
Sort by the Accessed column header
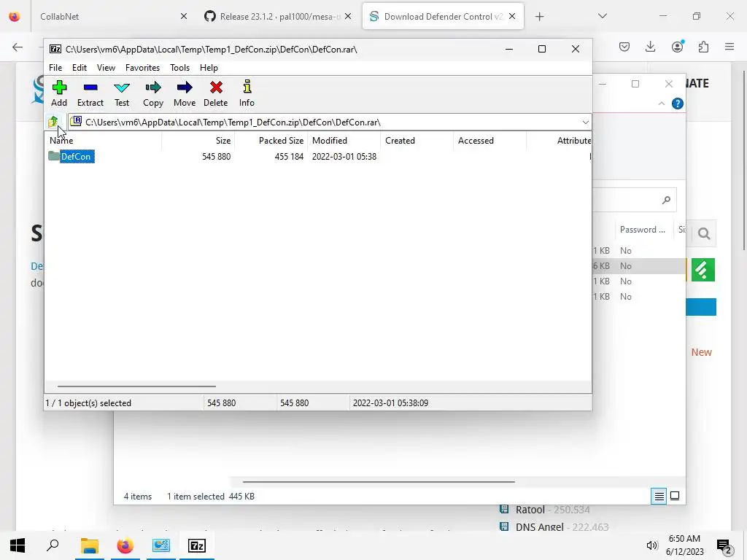tap(489, 141)
